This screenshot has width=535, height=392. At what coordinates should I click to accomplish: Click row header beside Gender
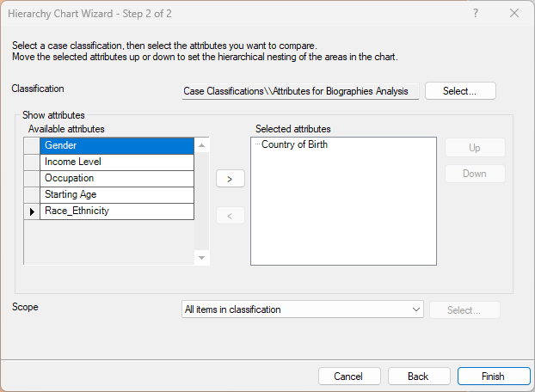pyautogui.click(x=32, y=145)
